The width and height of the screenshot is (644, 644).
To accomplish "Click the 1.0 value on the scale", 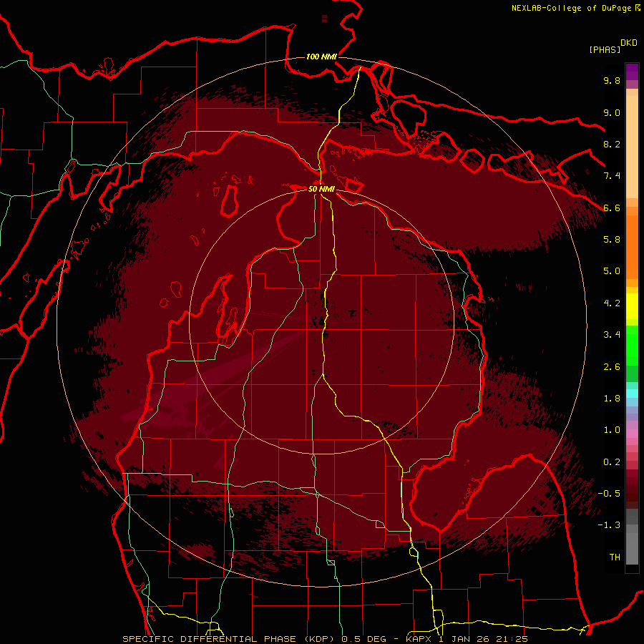I will click(x=612, y=430).
